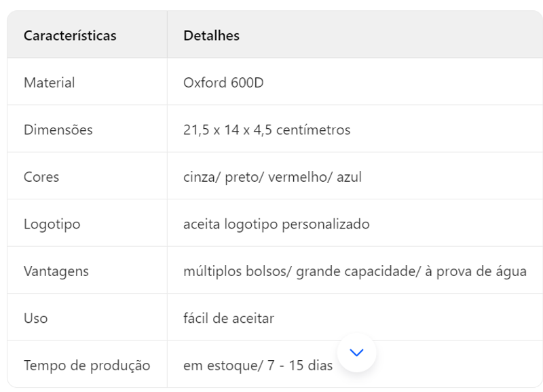The image size is (543, 392).
Task: Select the Dimensões row label
Action: pos(58,130)
